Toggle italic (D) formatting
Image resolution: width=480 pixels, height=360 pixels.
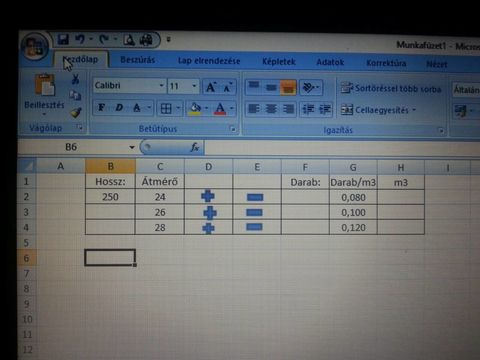(119, 108)
